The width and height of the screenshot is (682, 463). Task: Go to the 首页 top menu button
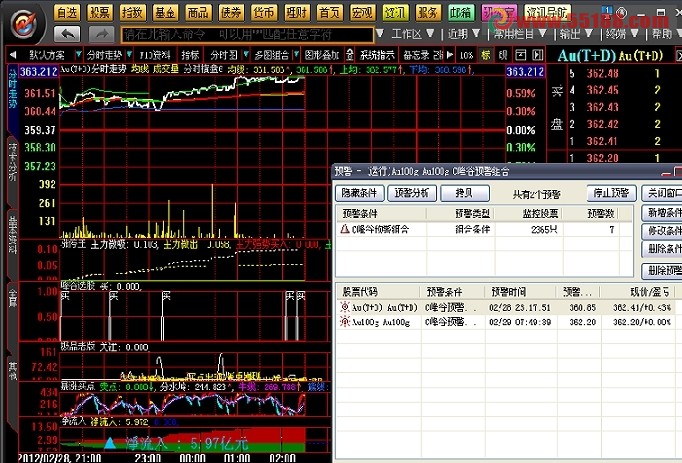330,13
